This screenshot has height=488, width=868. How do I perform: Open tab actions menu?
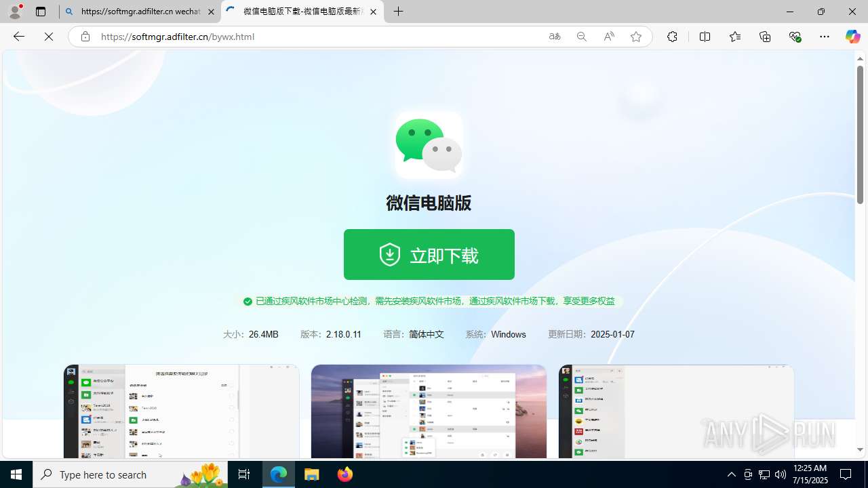point(41,12)
